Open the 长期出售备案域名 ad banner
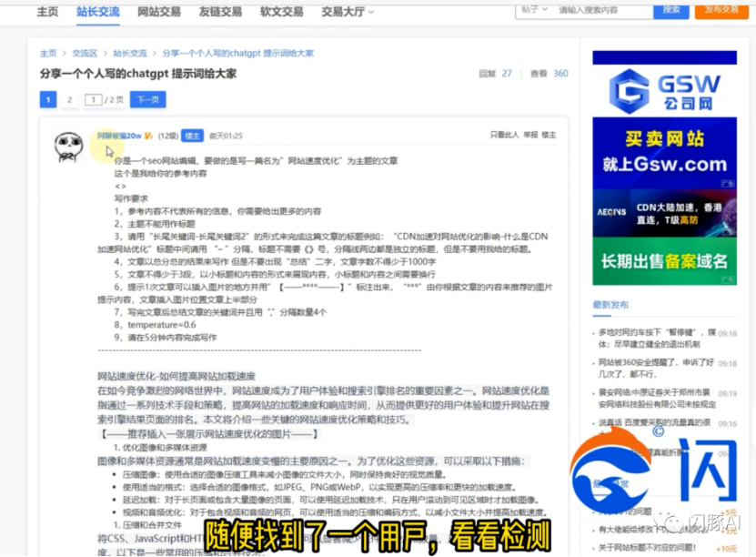Viewport: 756px width, 557px height. [664, 261]
